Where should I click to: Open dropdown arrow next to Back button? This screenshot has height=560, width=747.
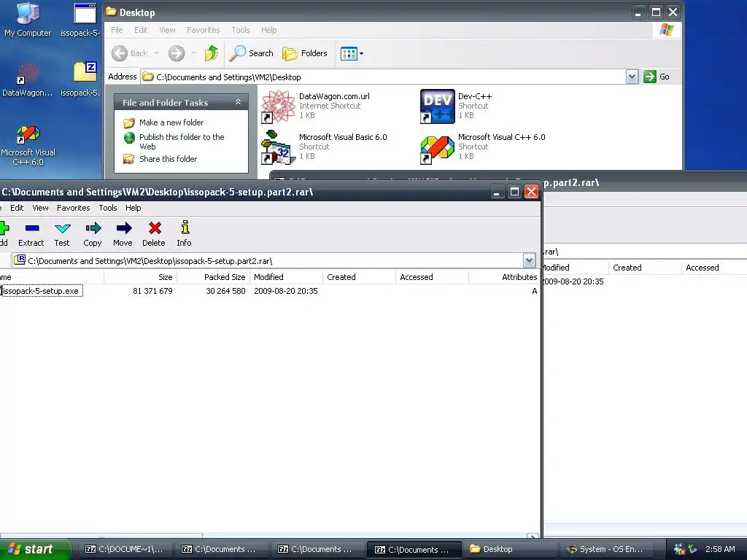pyautogui.click(x=156, y=53)
